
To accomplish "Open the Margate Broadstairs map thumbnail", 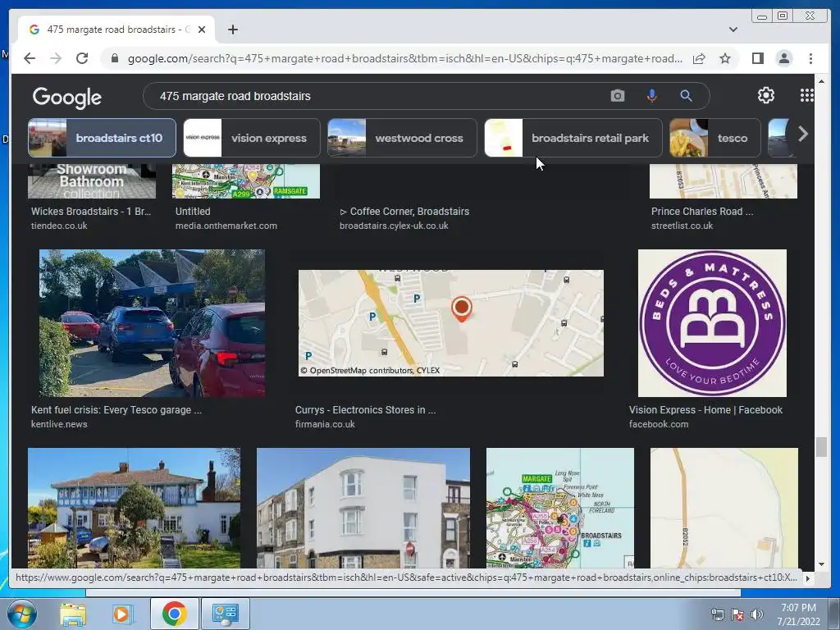I will 559,508.
